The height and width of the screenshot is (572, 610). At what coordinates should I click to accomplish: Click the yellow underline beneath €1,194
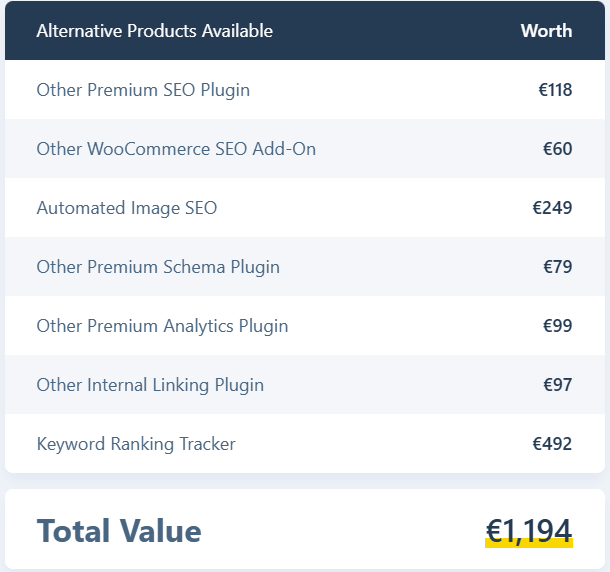coord(529,543)
